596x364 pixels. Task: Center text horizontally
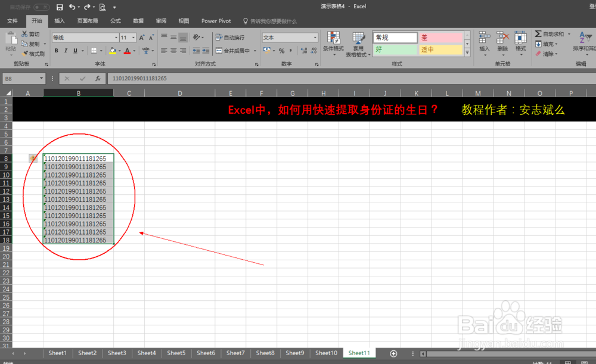tap(173, 51)
